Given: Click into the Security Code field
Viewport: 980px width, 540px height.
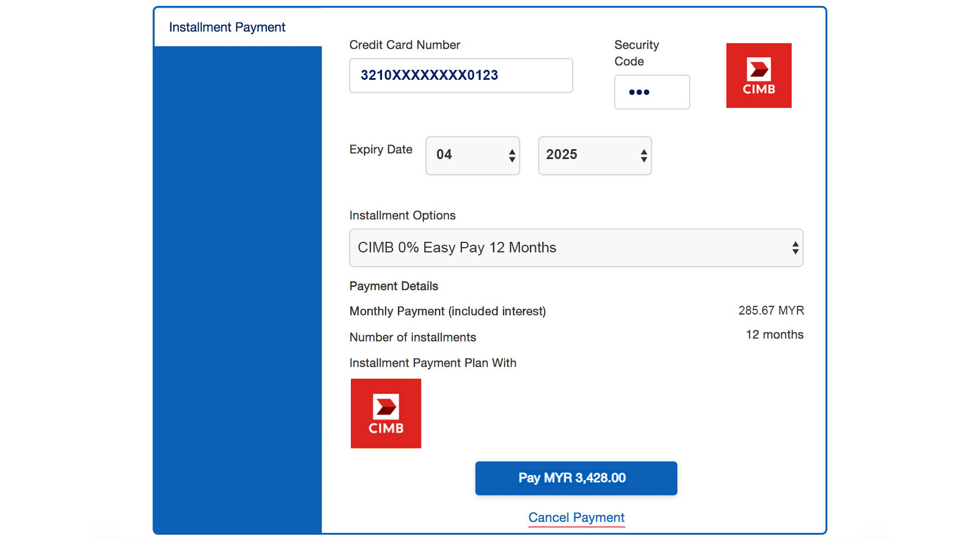Looking at the screenshot, I should pos(652,92).
